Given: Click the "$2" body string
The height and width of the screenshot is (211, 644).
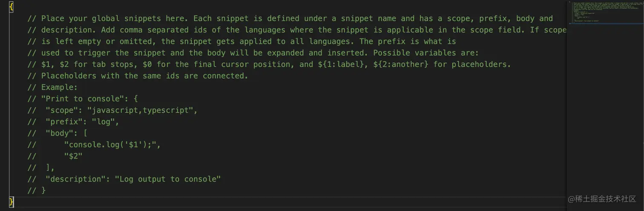Looking at the screenshot, I should [x=73, y=156].
